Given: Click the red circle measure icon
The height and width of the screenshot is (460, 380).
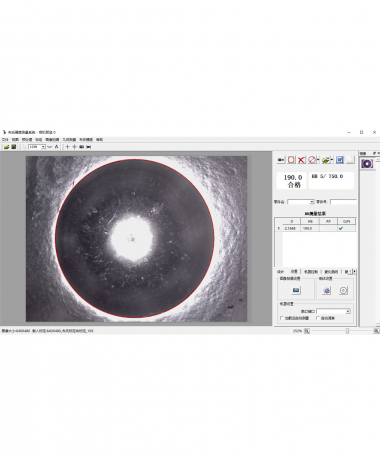Looking at the screenshot, I should pos(291,160).
